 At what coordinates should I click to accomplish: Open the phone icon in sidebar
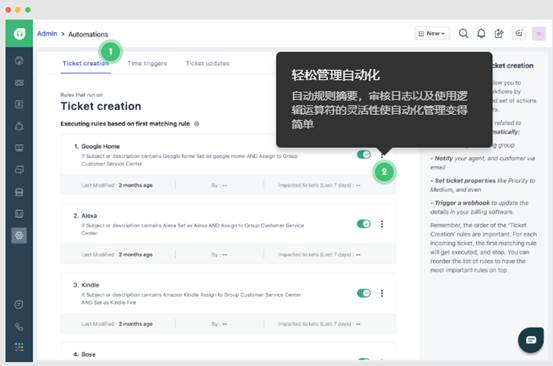[19, 327]
